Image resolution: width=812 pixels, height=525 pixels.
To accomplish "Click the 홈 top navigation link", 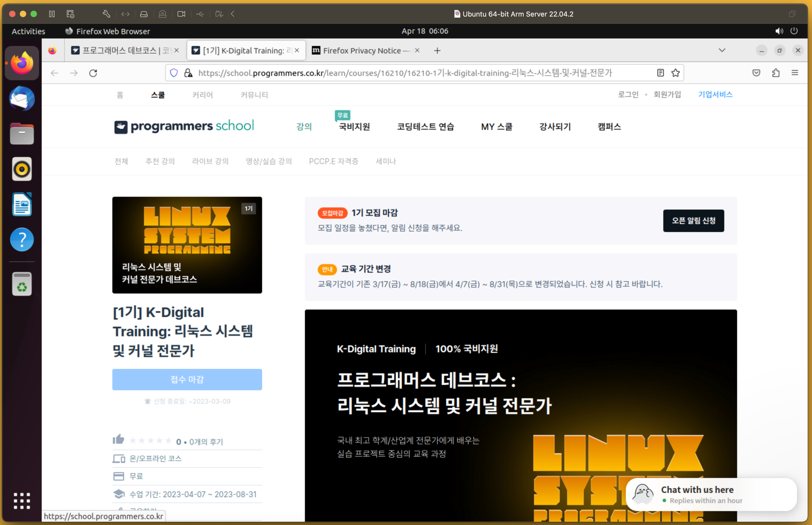I will (x=120, y=95).
